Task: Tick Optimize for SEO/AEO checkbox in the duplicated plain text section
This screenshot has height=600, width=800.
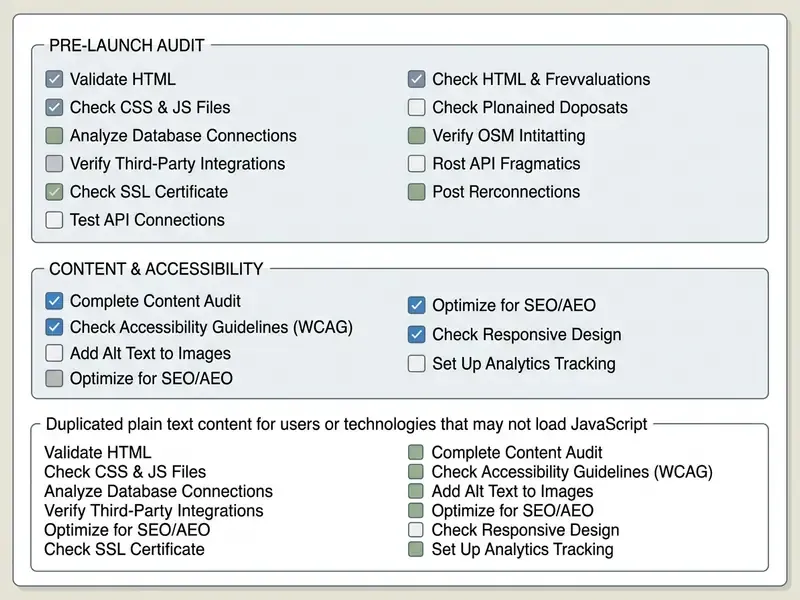Action: point(416,510)
